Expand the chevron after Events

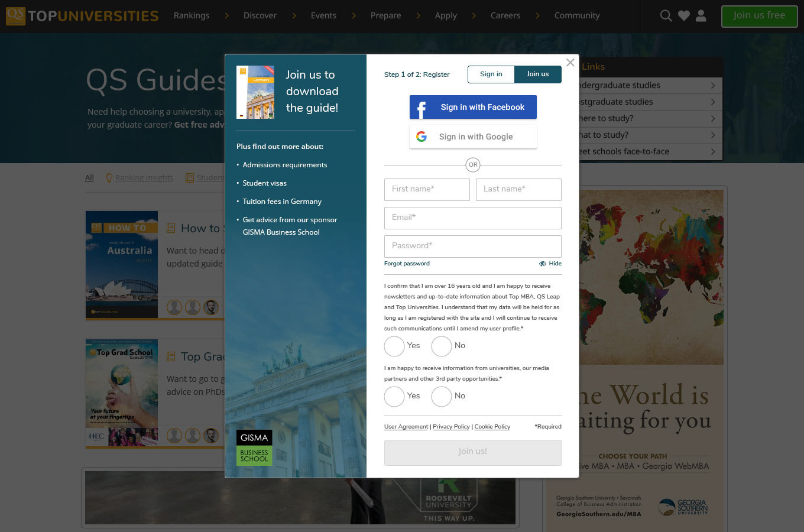click(x=354, y=16)
